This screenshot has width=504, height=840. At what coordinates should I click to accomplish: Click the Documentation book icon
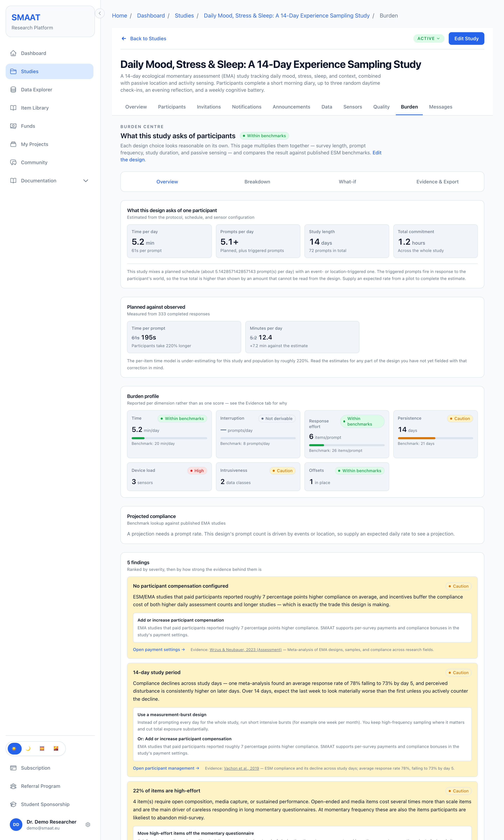point(13,181)
